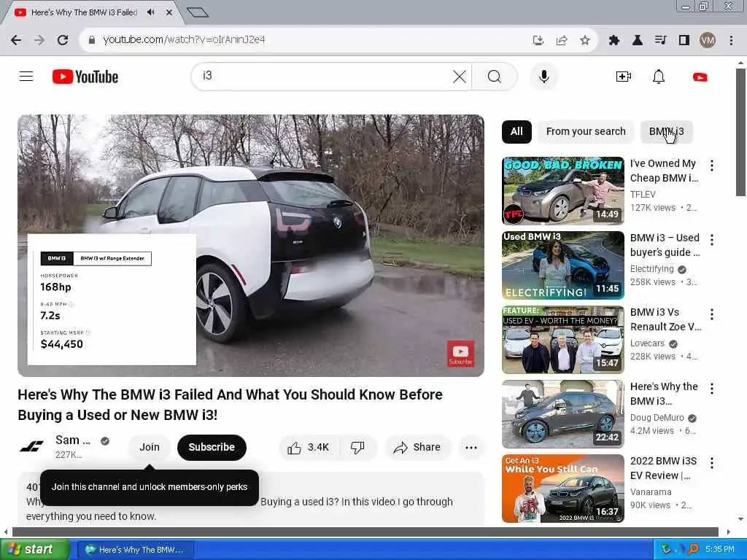Clear the search box with the X

click(x=460, y=77)
